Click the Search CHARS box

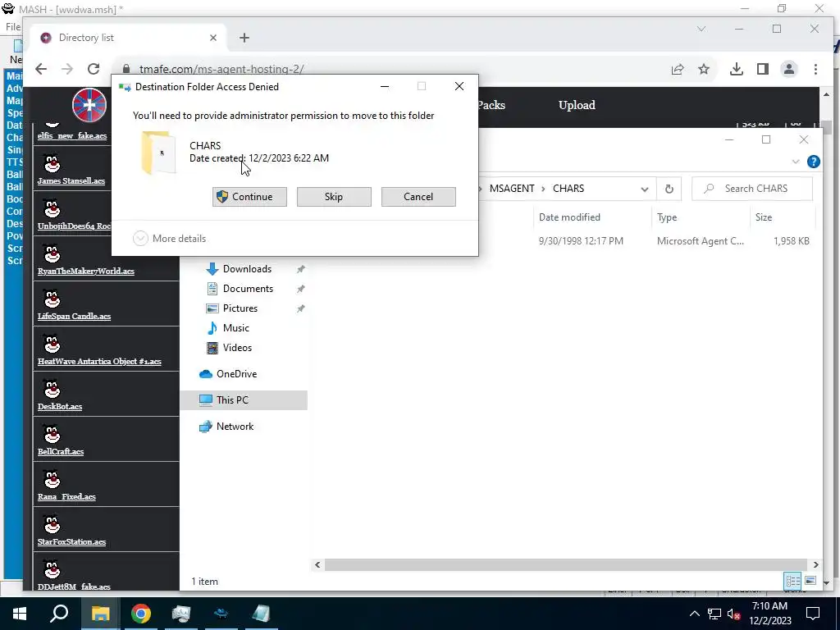point(752,189)
